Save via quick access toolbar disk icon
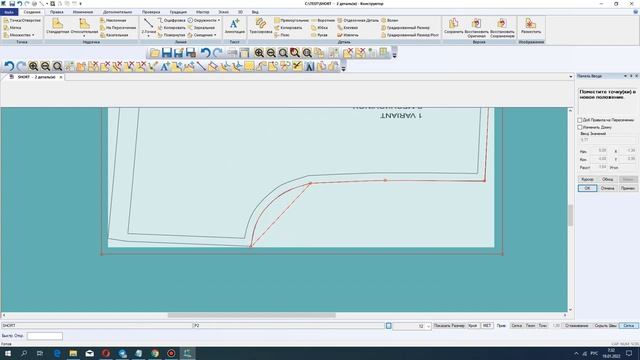This screenshot has width=640, height=360. tap(12, 4)
